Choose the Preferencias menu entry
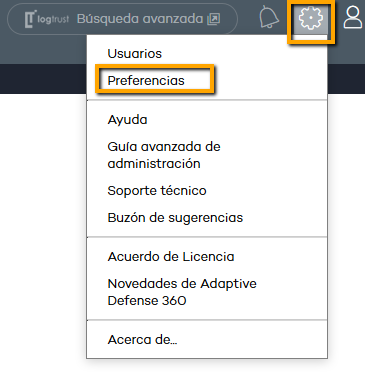The width and height of the screenshot is (365, 378). tap(146, 81)
